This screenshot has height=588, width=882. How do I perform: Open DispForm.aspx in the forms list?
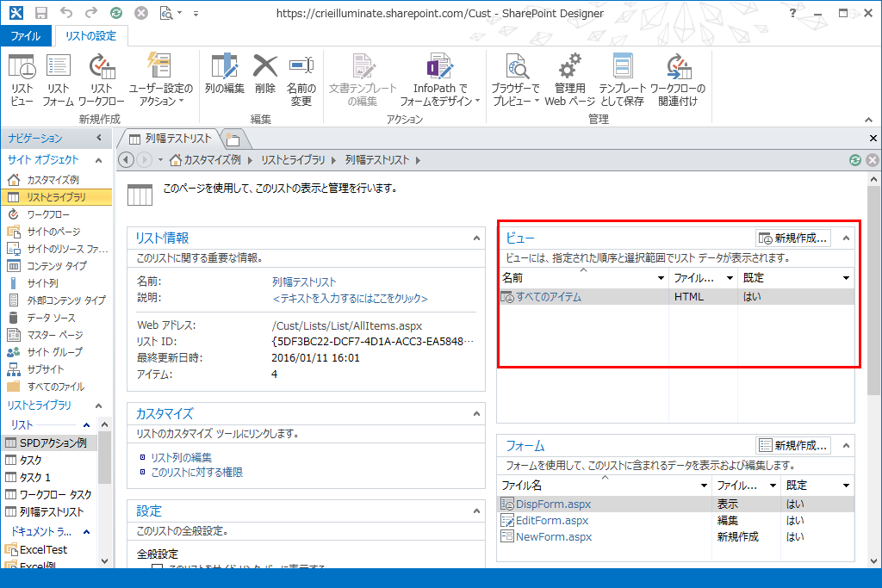click(553, 504)
